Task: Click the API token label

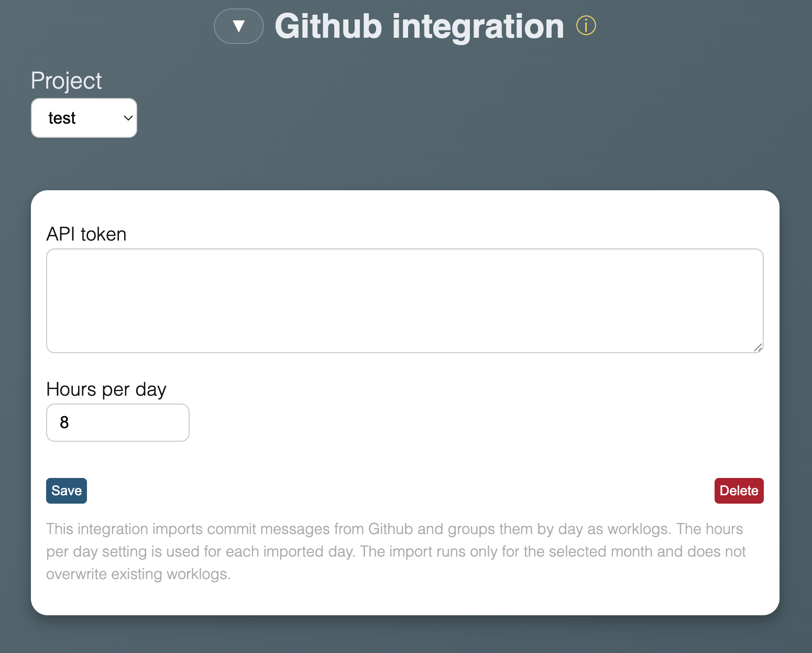Action: 86,234
